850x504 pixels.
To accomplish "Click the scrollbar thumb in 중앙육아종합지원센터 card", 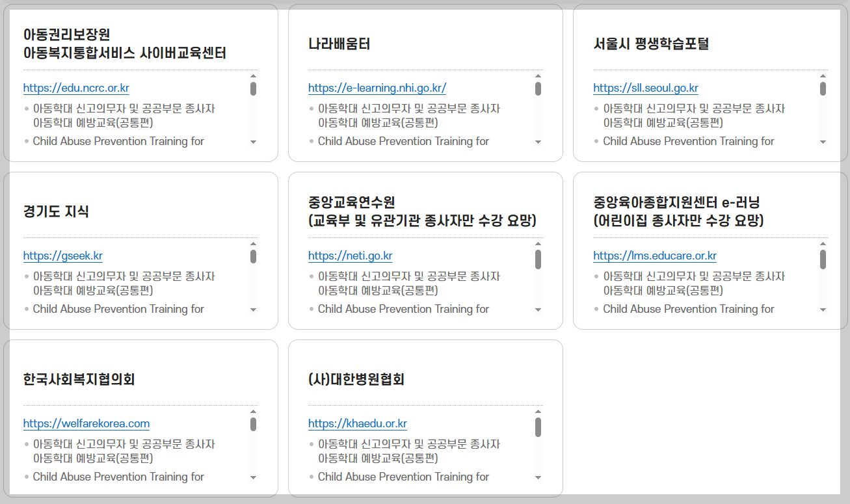I will click(823, 259).
